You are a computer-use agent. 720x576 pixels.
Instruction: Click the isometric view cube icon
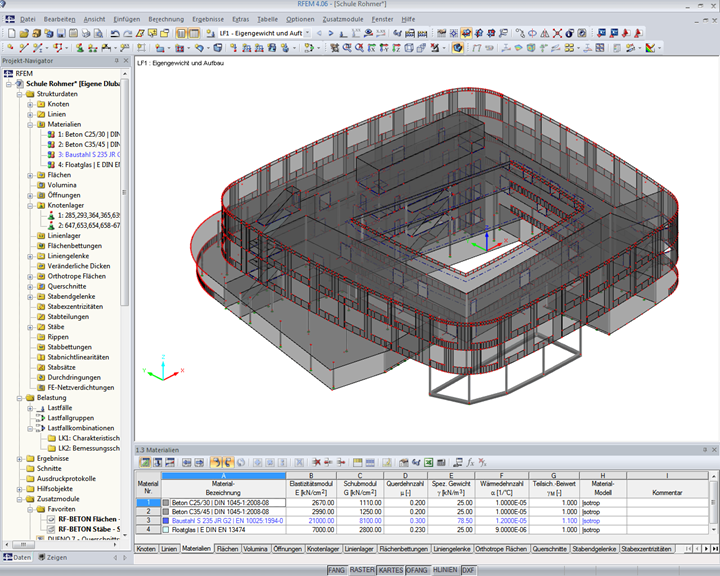click(x=409, y=48)
